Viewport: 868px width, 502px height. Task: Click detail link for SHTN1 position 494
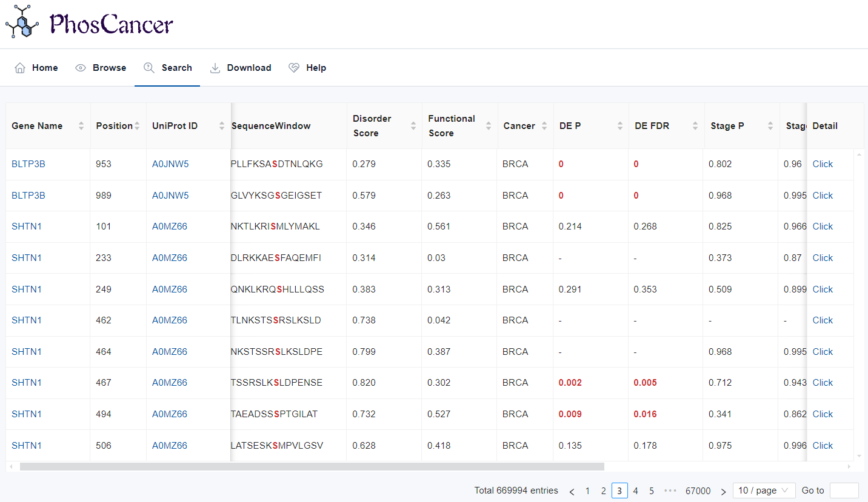click(x=823, y=414)
